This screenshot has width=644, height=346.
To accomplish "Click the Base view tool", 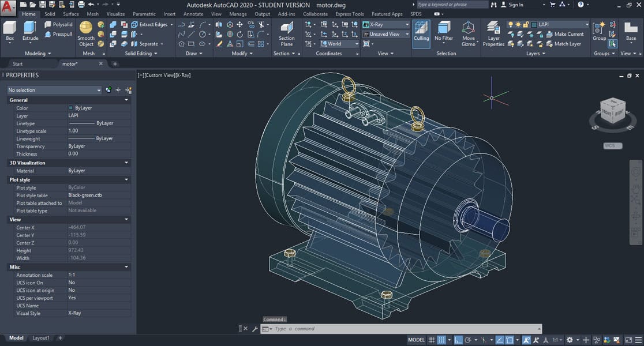I will tap(631, 32).
